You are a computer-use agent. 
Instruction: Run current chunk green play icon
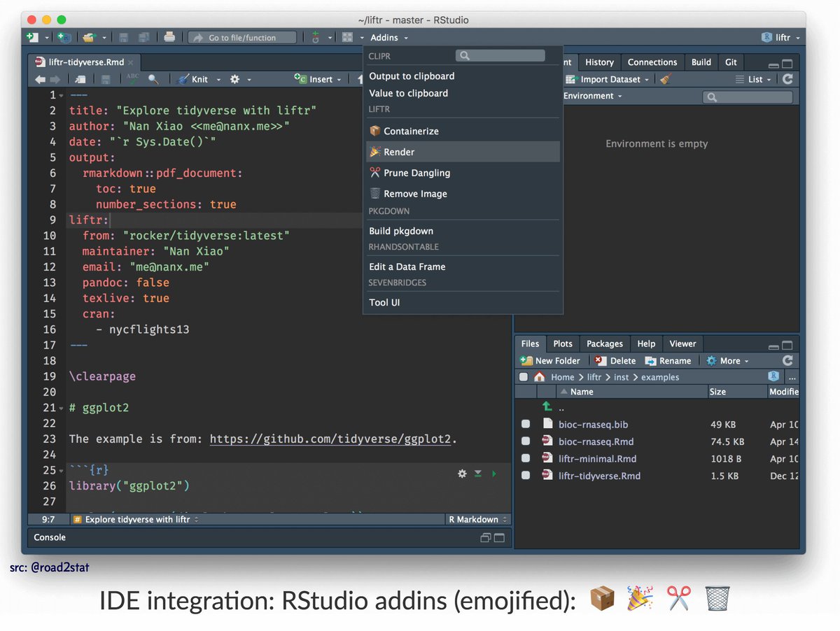[493, 474]
